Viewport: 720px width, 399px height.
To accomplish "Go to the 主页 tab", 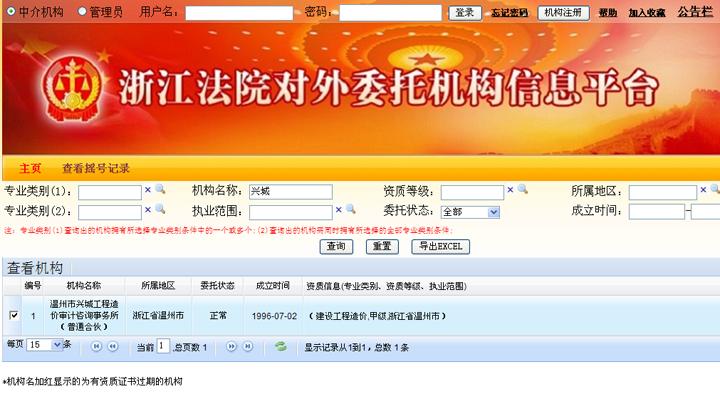I will 30,169.
